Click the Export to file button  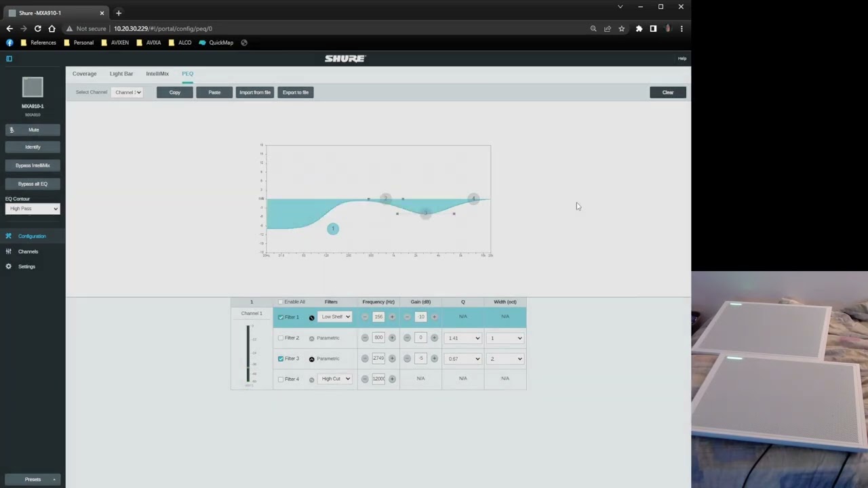click(x=296, y=92)
